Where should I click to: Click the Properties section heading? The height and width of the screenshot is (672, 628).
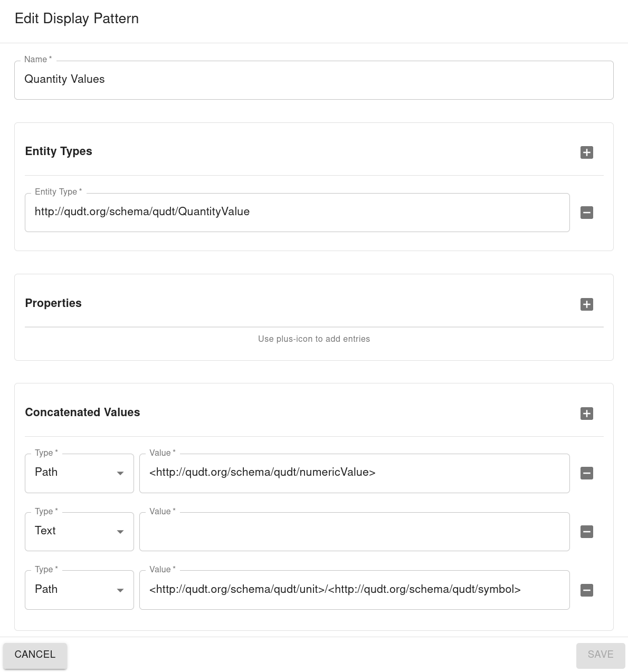tap(53, 303)
